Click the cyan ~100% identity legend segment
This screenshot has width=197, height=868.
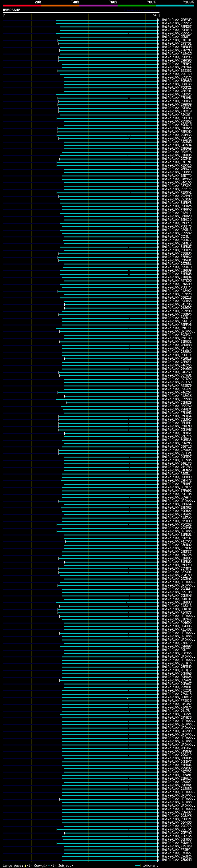point(175,6)
